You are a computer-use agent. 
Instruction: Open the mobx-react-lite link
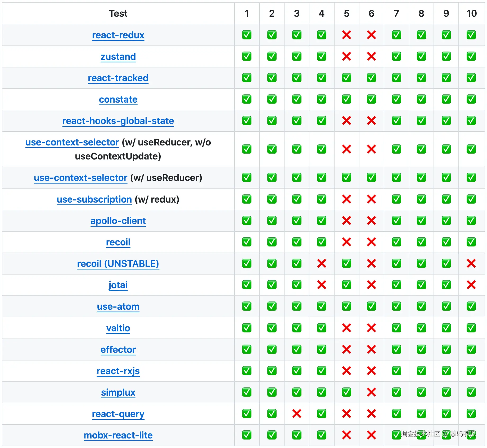118,435
